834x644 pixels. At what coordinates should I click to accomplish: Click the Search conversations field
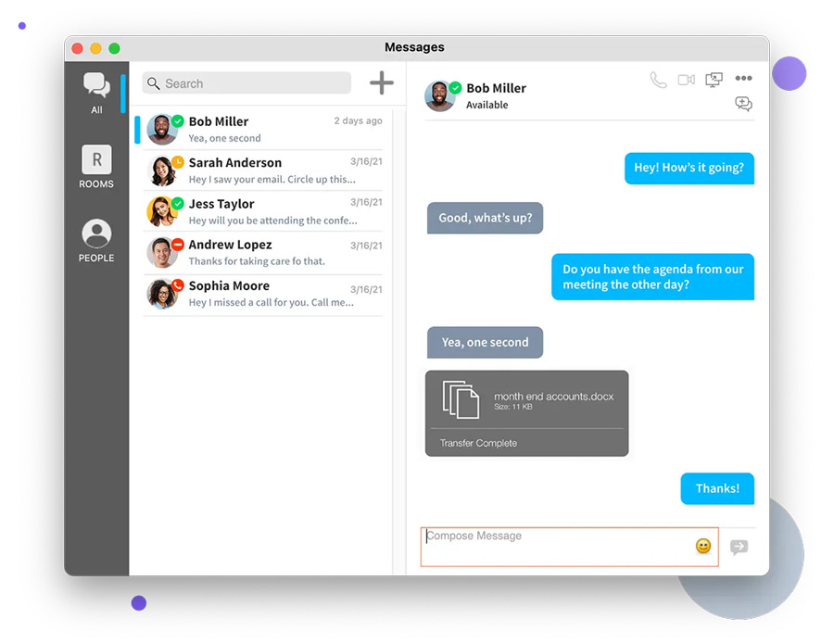pos(246,83)
